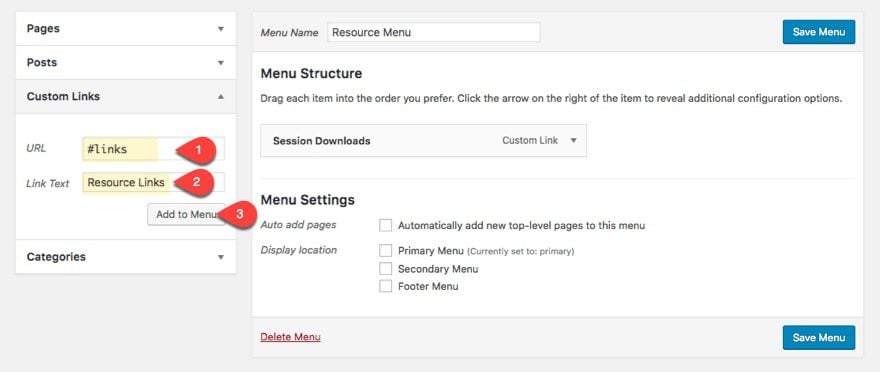880x372 pixels.
Task: Check the Primary Menu display location
Action: [386, 250]
